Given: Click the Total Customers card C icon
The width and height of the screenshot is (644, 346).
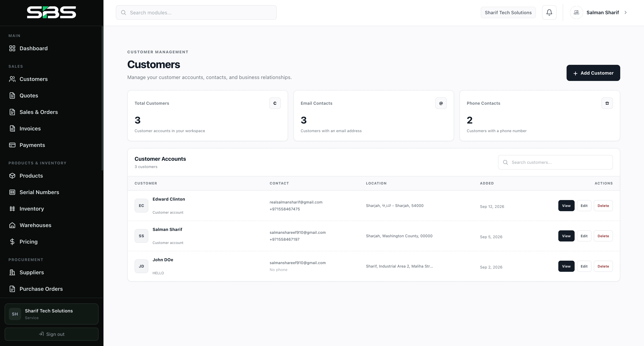Looking at the screenshot, I should 275,103.
